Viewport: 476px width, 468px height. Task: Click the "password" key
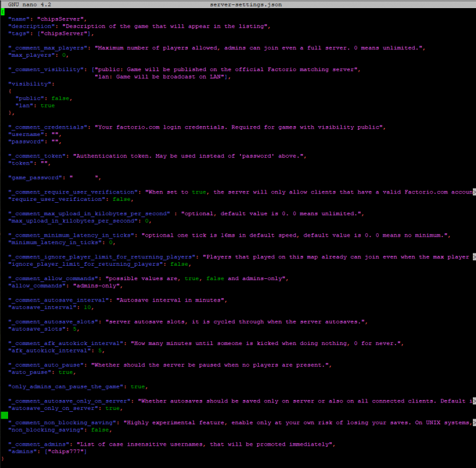(x=26, y=142)
